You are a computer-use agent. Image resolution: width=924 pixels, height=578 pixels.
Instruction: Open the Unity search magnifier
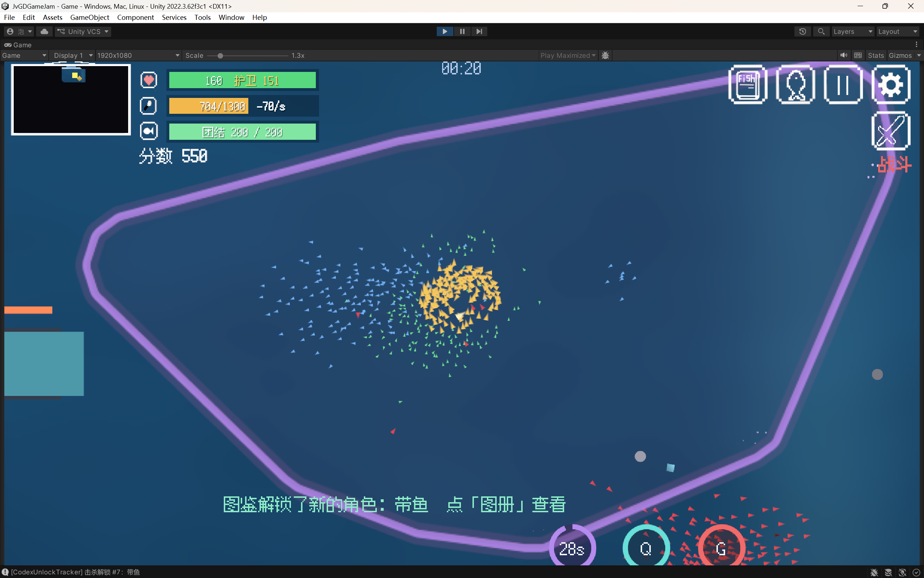tap(821, 31)
